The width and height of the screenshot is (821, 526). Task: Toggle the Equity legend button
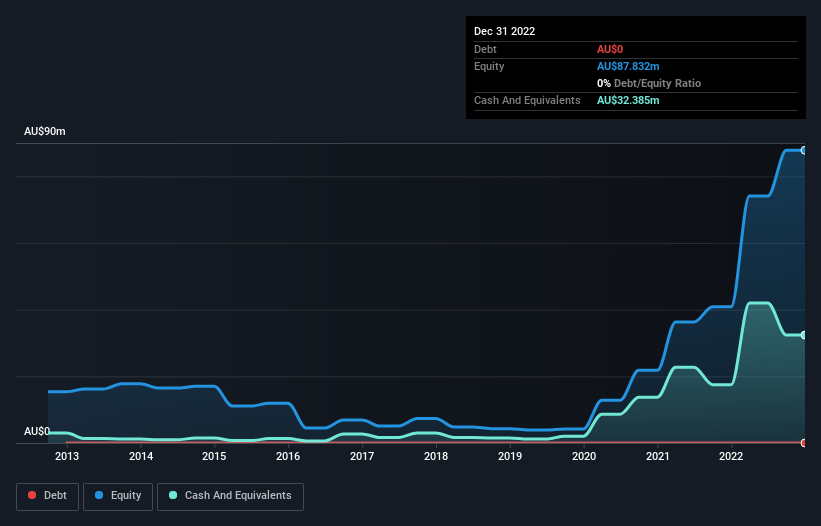point(118,496)
